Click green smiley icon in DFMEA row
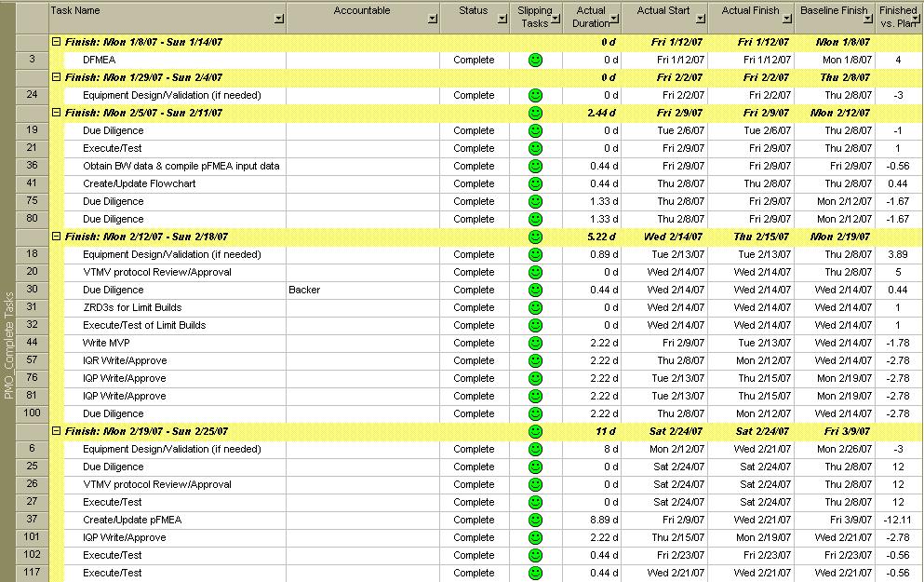Image resolution: width=924 pixels, height=582 pixels. [535, 60]
